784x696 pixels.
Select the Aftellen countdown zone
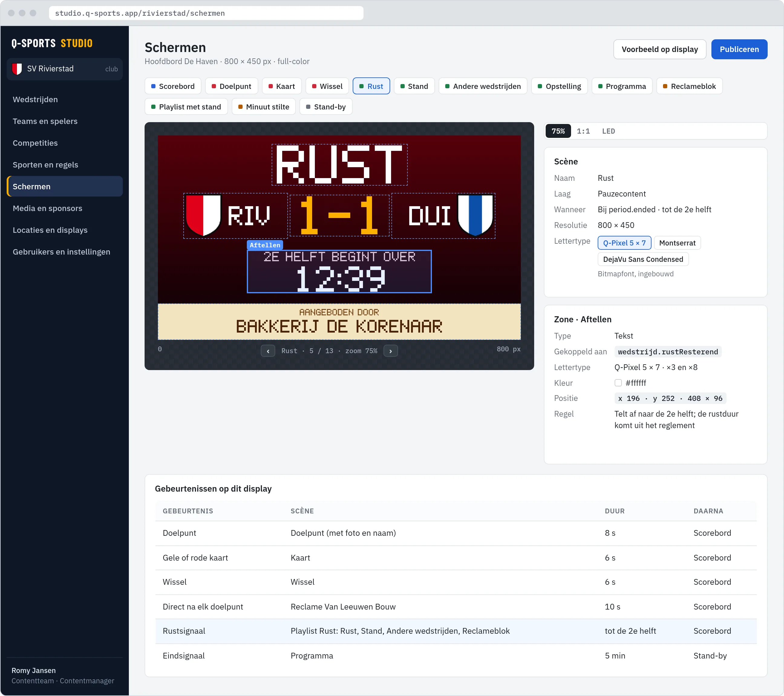(x=339, y=272)
